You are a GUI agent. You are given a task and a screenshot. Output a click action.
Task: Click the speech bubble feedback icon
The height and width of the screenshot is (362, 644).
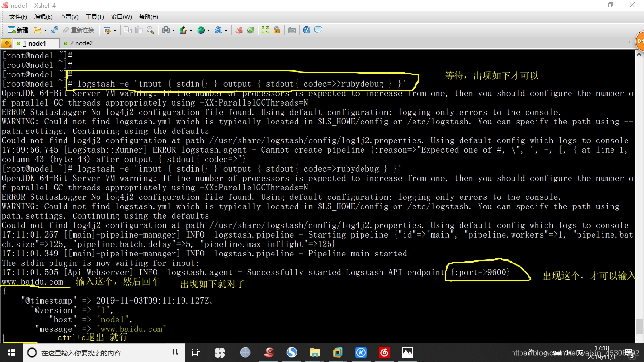[318, 30]
